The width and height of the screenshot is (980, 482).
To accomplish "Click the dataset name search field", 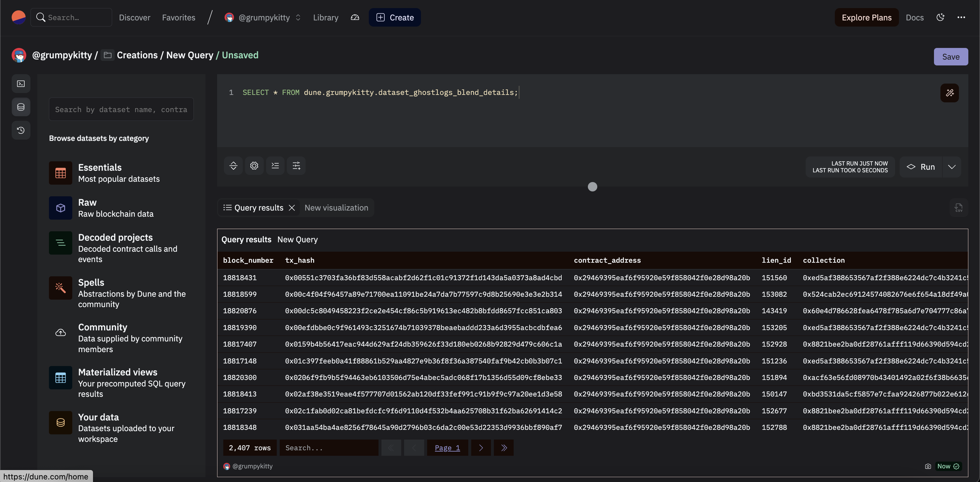I will pos(121,109).
